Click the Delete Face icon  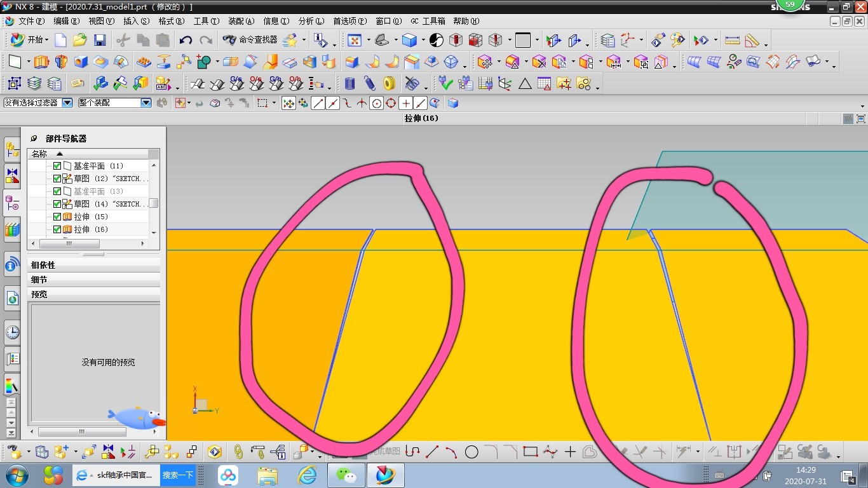[x=539, y=62]
